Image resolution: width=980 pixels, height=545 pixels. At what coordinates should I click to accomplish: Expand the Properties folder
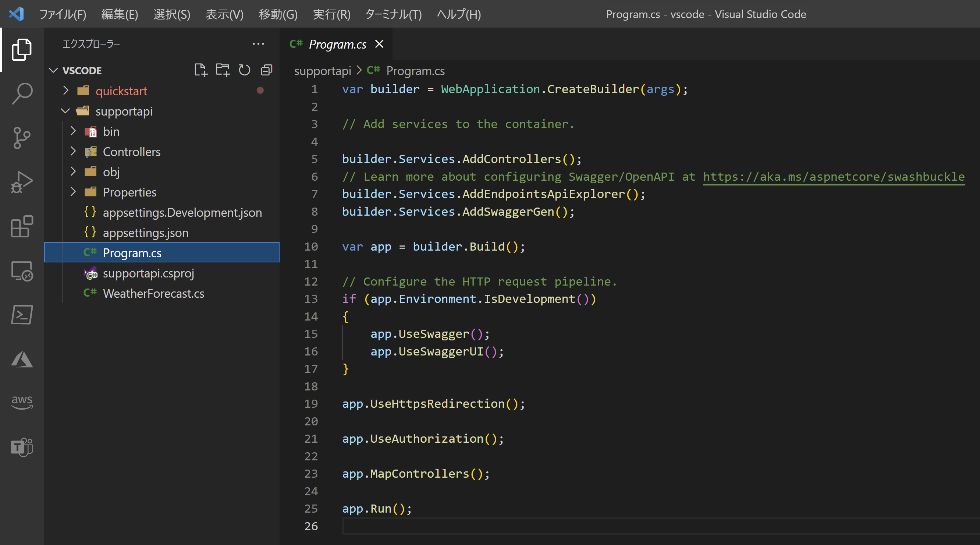(74, 192)
